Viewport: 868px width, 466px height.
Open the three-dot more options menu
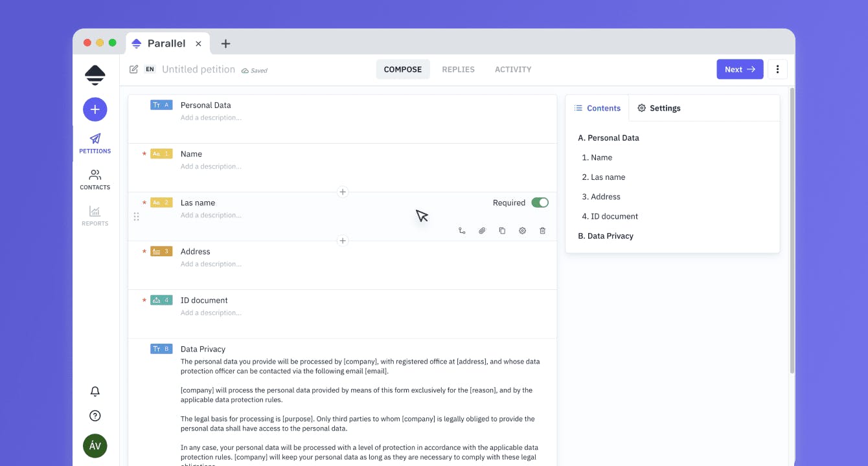pos(777,69)
